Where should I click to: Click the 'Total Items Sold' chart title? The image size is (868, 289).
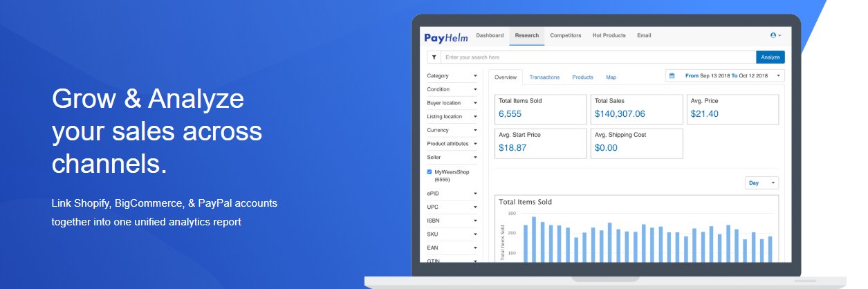(526, 202)
